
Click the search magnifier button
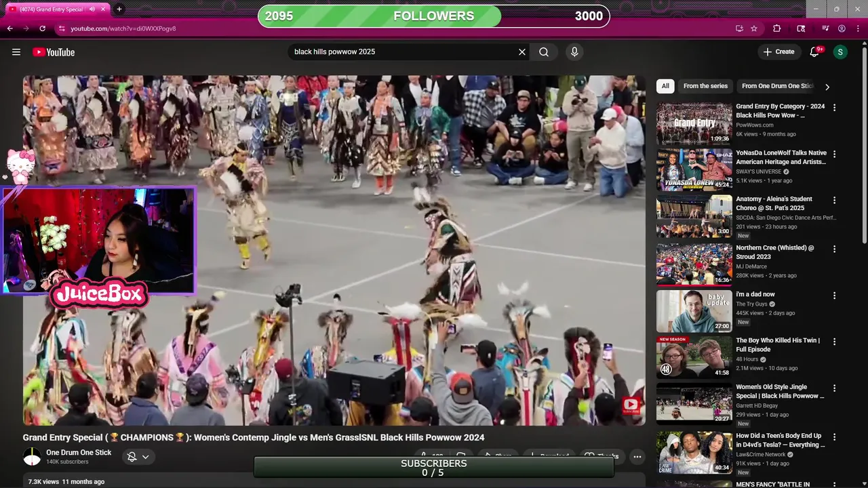[544, 52]
